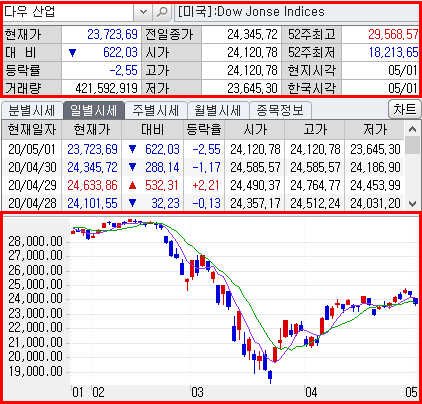Click the blue down-triangle next to 622.03 in summary
Image resolution: width=422 pixels, height=404 pixels.
(x=72, y=53)
